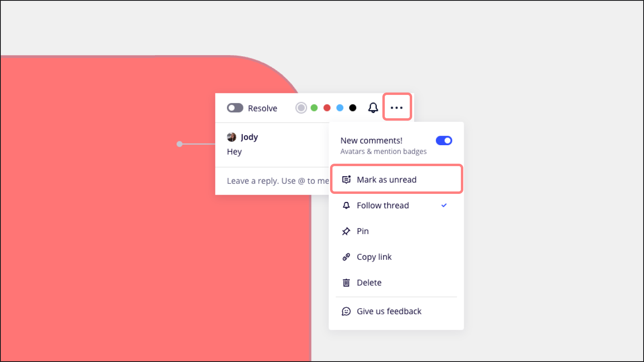Image resolution: width=644 pixels, height=362 pixels.
Task: Select the gray color dot
Action: (x=301, y=108)
